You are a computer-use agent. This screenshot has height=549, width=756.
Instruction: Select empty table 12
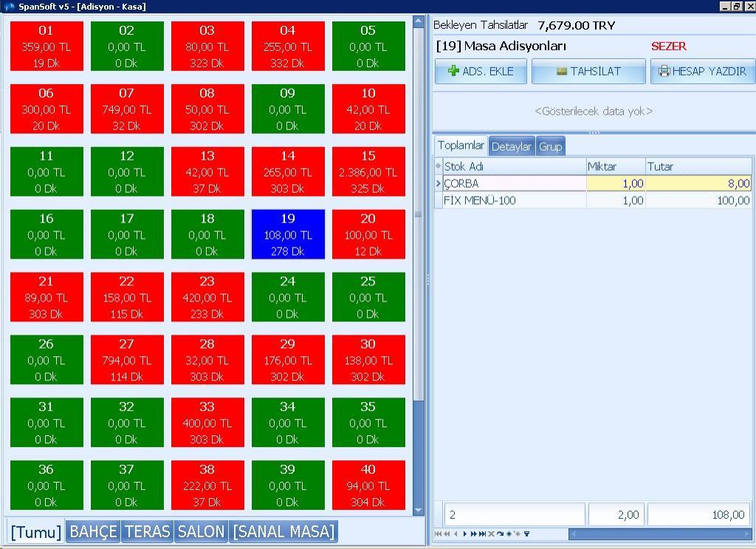pos(127,171)
